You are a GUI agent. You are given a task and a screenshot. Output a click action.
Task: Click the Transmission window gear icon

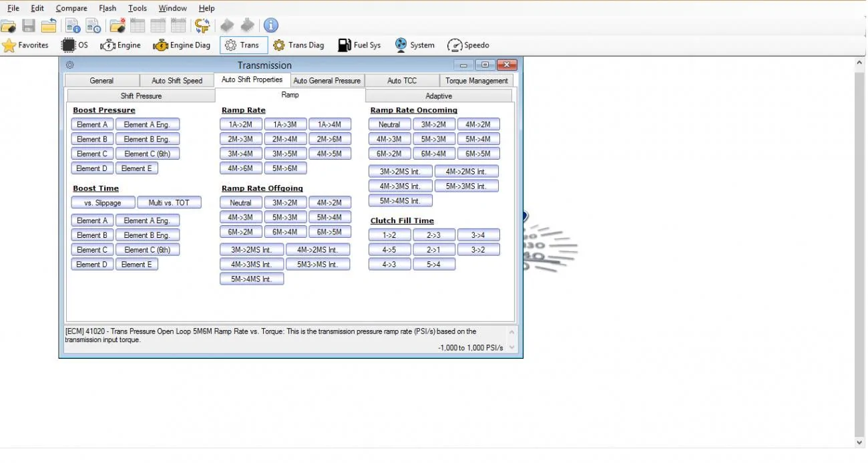[70, 65]
